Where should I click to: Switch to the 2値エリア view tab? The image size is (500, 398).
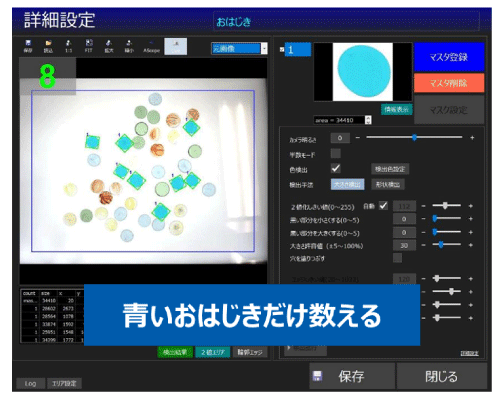tap(213, 352)
